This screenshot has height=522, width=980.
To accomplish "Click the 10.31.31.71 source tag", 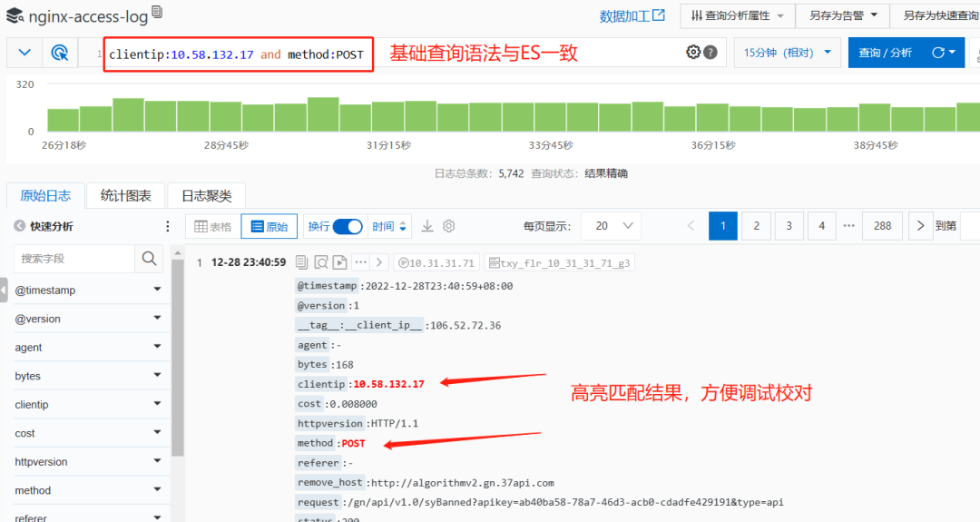I will pos(436,263).
